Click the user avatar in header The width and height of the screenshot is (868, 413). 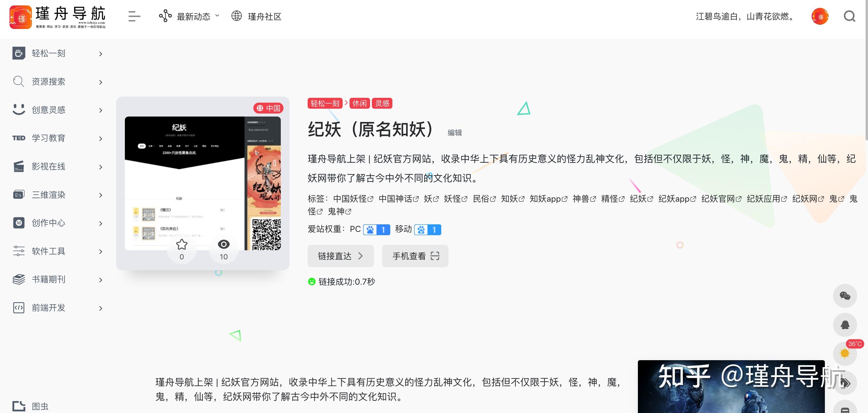pyautogui.click(x=820, y=16)
